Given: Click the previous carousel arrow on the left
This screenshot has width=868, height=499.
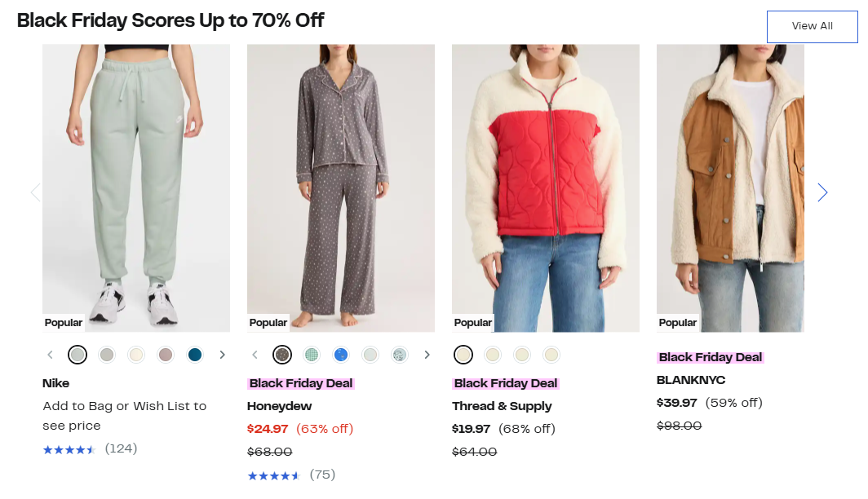Looking at the screenshot, I should [35, 192].
